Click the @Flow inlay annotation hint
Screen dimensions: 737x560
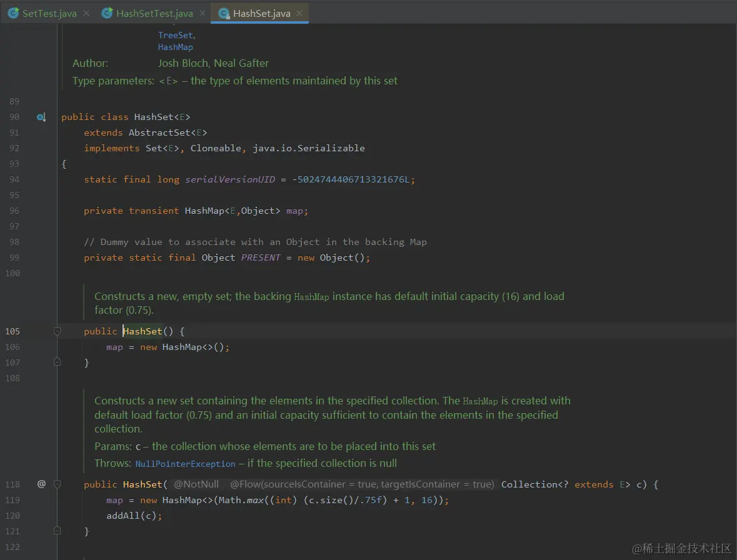pos(362,484)
